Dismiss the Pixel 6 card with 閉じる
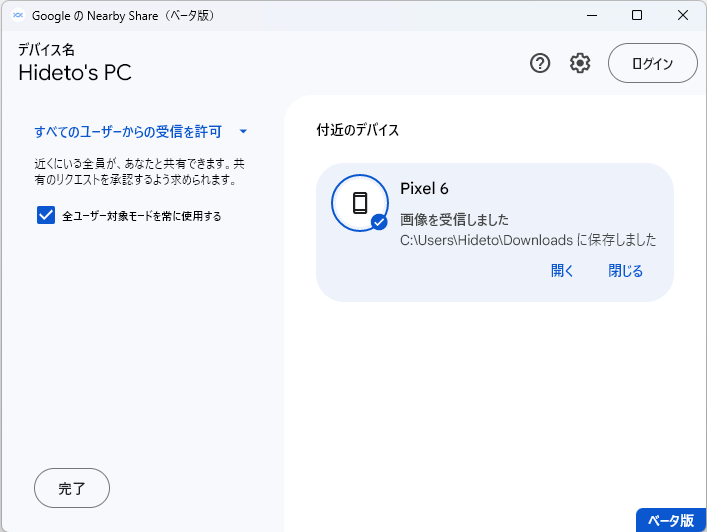This screenshot has width=707, height=532. click(625, 271)
